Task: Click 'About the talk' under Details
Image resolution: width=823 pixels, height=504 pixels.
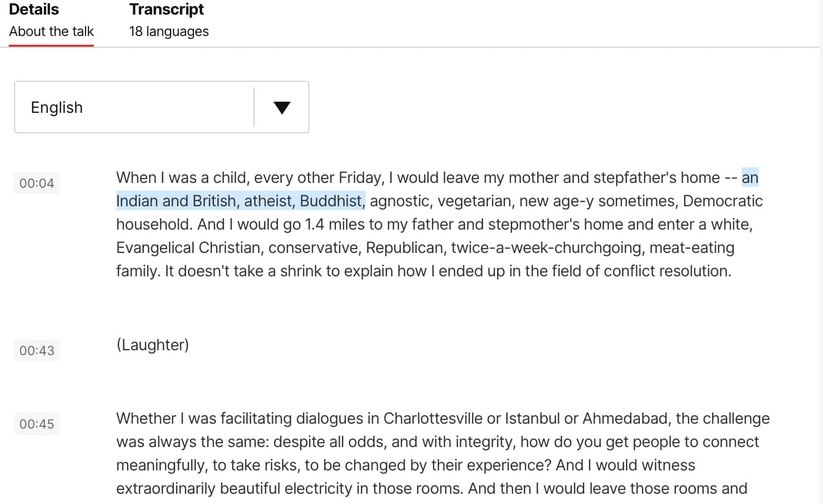Action: coord(51,31)
